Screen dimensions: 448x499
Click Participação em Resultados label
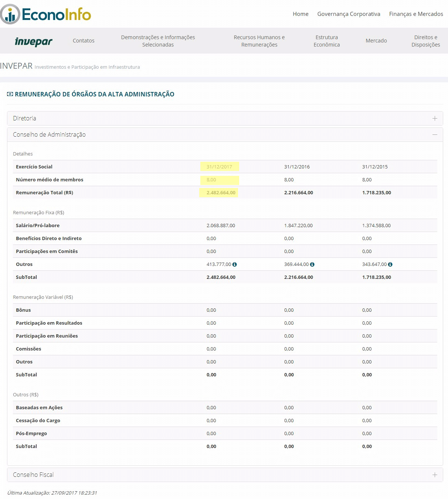[x=49, y=323]
